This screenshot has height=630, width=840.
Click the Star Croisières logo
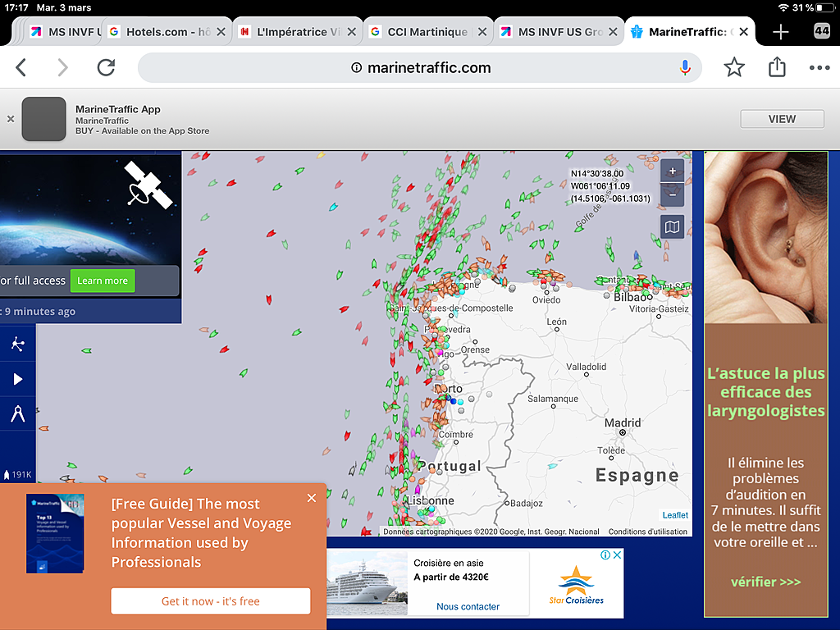[x=576, y=585]
